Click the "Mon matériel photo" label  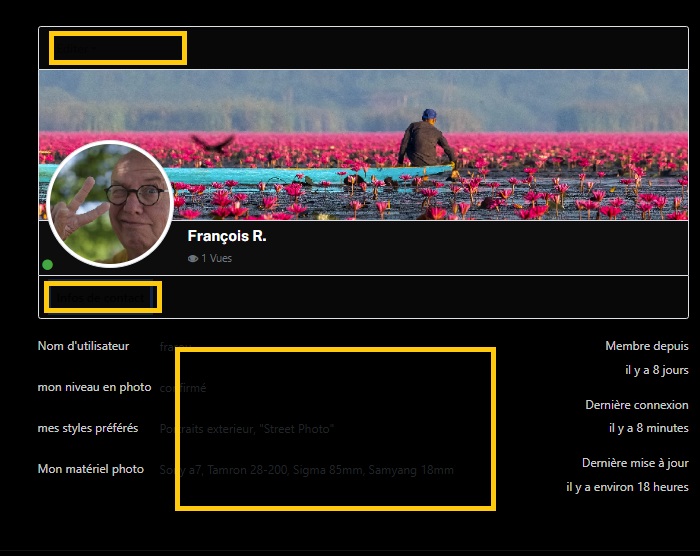pos(91,469)
